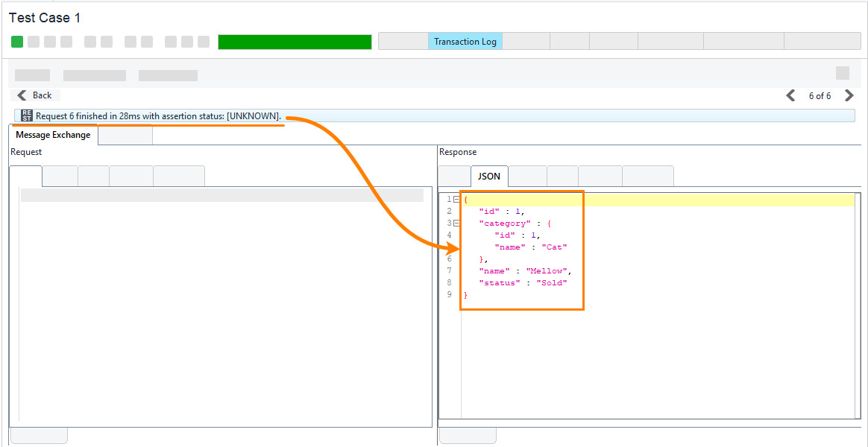Go to the next request with right chevron

849,95
